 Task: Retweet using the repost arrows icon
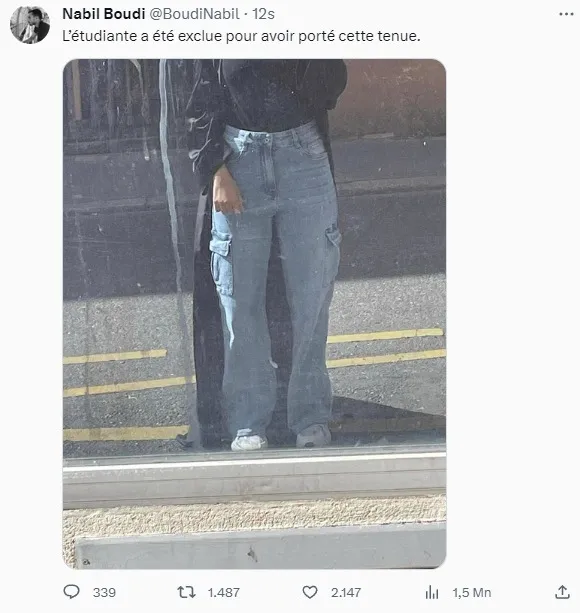coord(186,592)
